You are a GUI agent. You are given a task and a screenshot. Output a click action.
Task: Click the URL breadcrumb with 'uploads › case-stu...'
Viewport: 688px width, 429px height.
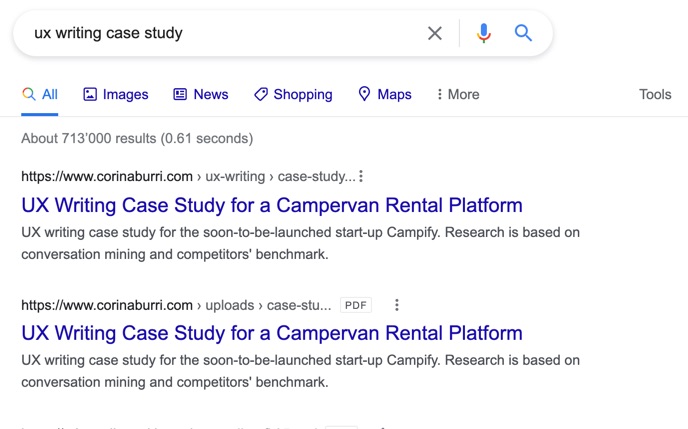coord(176,305)
